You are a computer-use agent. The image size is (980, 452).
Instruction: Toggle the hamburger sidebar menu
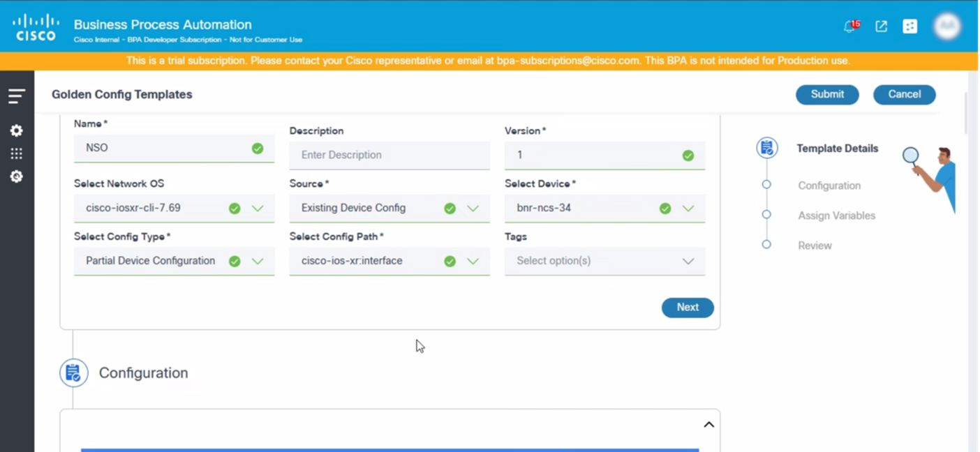(x=17, y=96)
